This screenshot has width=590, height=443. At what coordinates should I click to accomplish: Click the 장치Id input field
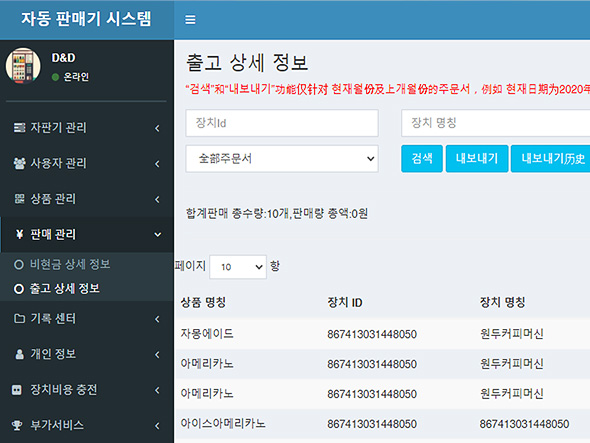pos(282,123)
